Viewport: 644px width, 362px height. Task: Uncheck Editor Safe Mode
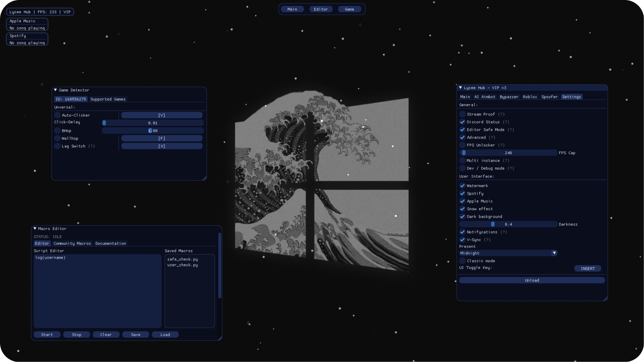[x=462, y=130]
